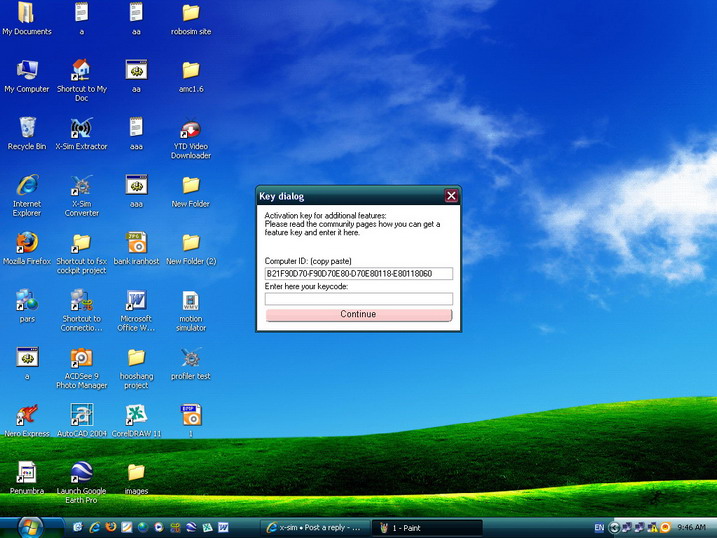717x538 pixels.
Task: Open AutoCAD 2004 desktop shortcut
Action: (x=81, y=415)
